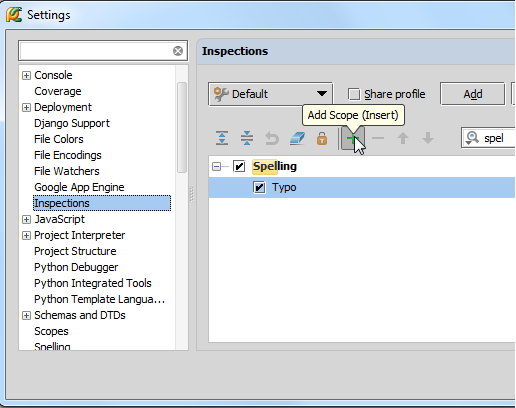Click the Add profile button

pos(473,94)
